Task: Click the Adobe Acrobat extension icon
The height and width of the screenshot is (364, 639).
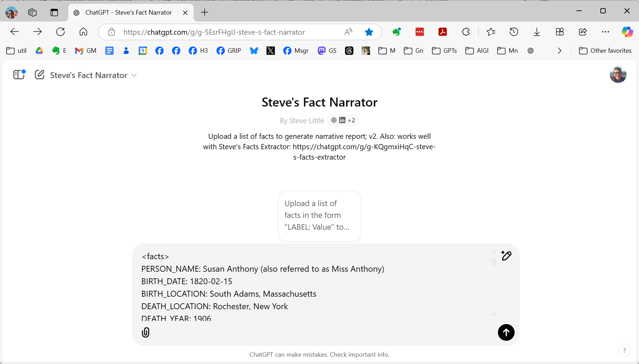Action: point(442,32)
